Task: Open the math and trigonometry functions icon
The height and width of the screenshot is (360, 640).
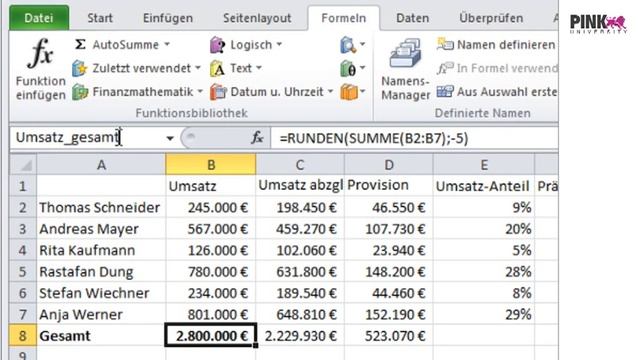Action: tap(348, 69)
